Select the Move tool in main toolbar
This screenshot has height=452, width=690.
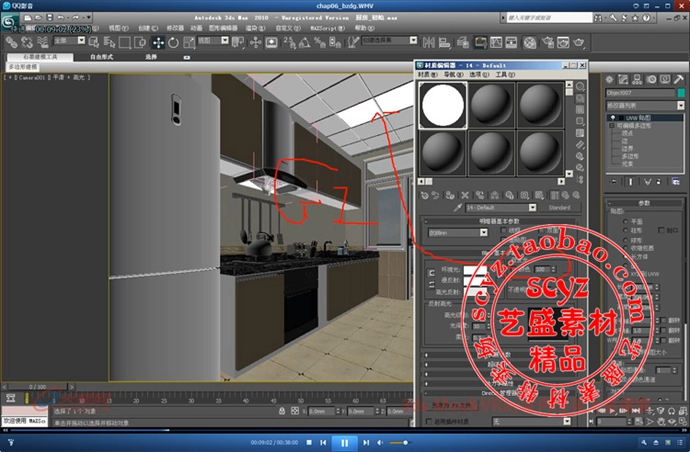pos(158,42)
